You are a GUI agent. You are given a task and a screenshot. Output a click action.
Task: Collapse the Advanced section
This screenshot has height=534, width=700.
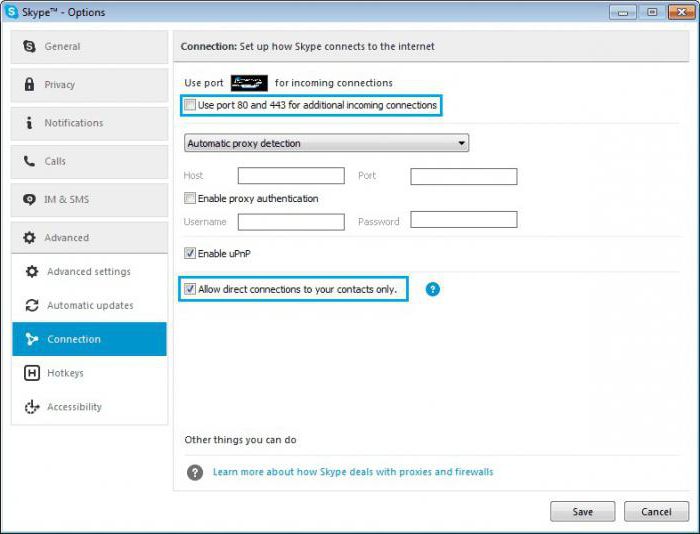coord(89,238)
